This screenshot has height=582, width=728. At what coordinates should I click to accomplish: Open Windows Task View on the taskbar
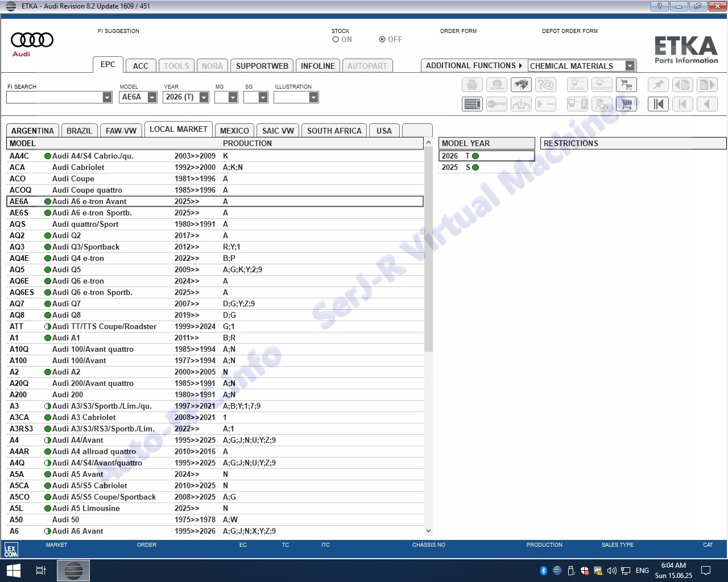coord(41,570)
